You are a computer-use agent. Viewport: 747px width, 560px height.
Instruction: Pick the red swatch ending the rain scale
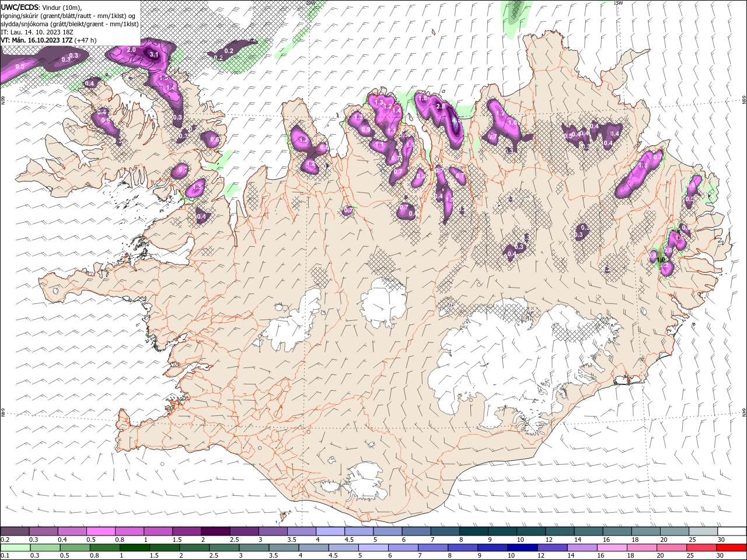[731, 548]
